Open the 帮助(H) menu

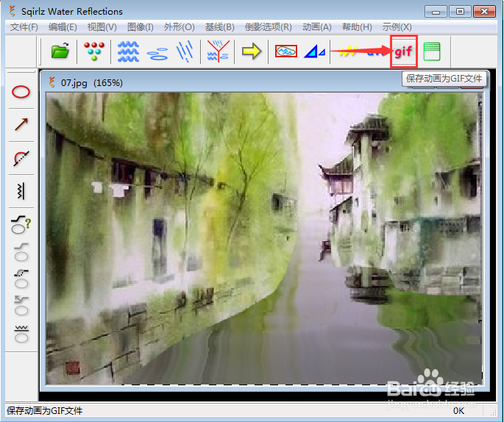[357, 27]
